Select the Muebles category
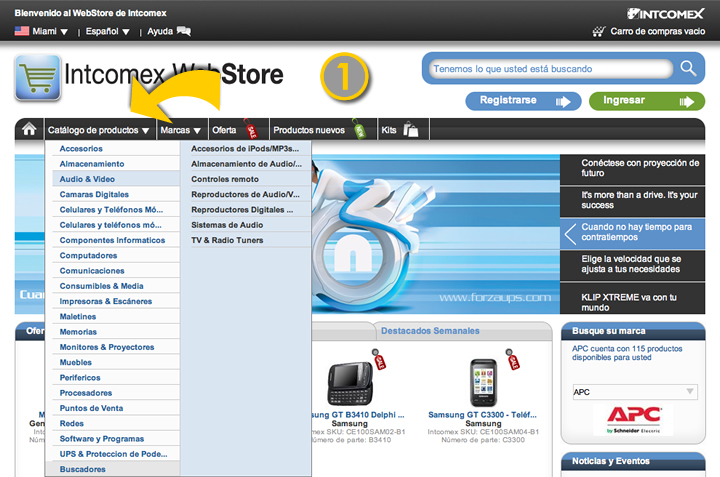Image resolution: width=720 pixels, height=477 pixels. [116, 362]
